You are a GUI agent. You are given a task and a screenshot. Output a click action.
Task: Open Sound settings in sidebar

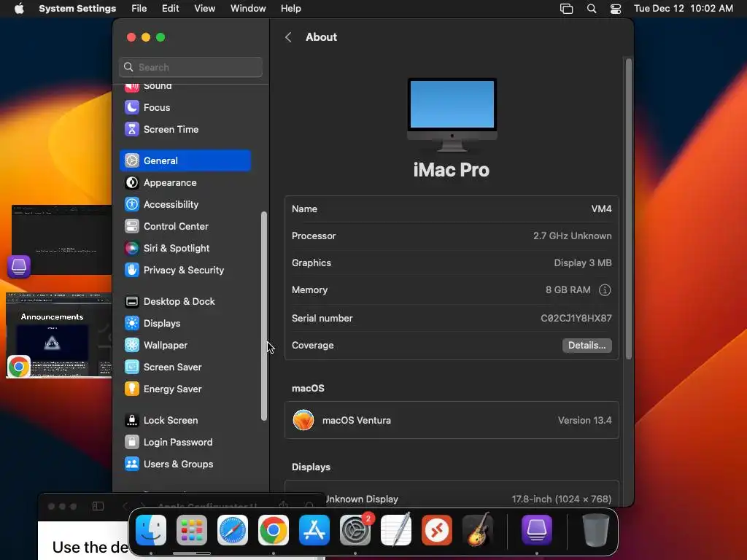185,87
